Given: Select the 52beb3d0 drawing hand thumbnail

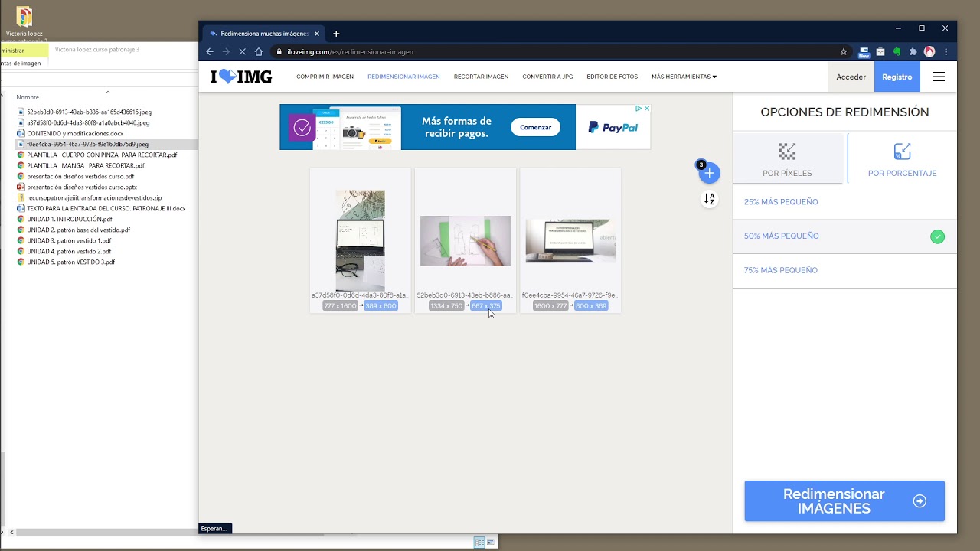Looking at the screenshot, I should (465, 241).
